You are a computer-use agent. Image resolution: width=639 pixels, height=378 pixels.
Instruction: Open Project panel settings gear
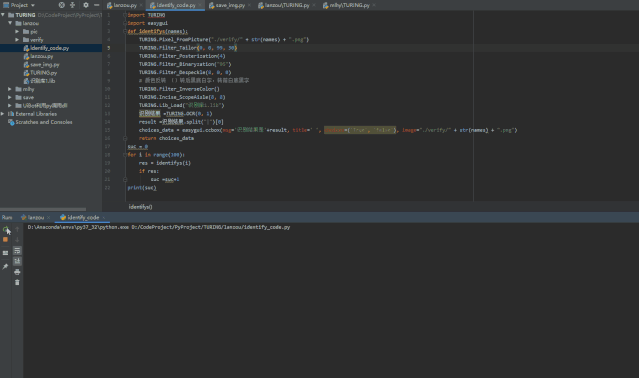86,5
